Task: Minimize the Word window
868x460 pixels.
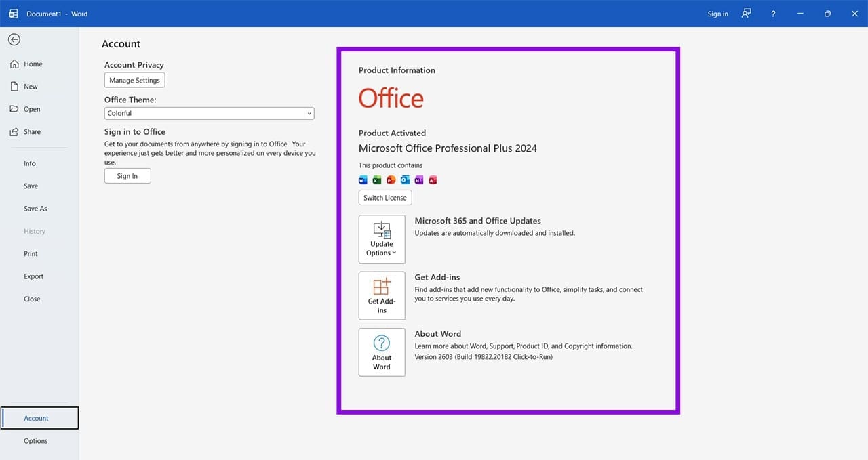Action: tap(801, 14)
